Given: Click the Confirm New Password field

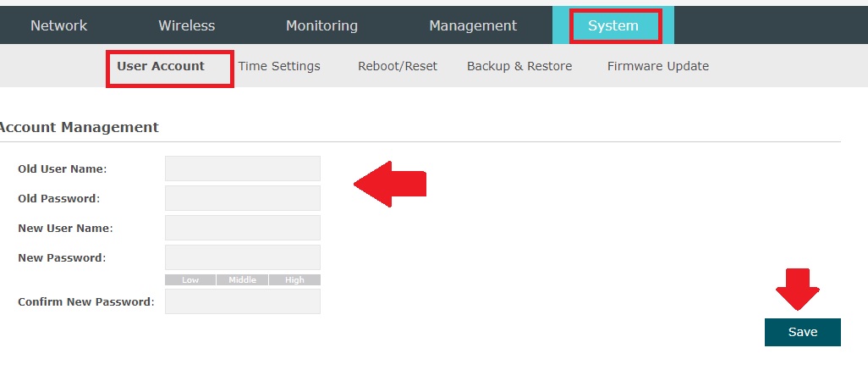Looking at the screenshot, I should (243, 301).
